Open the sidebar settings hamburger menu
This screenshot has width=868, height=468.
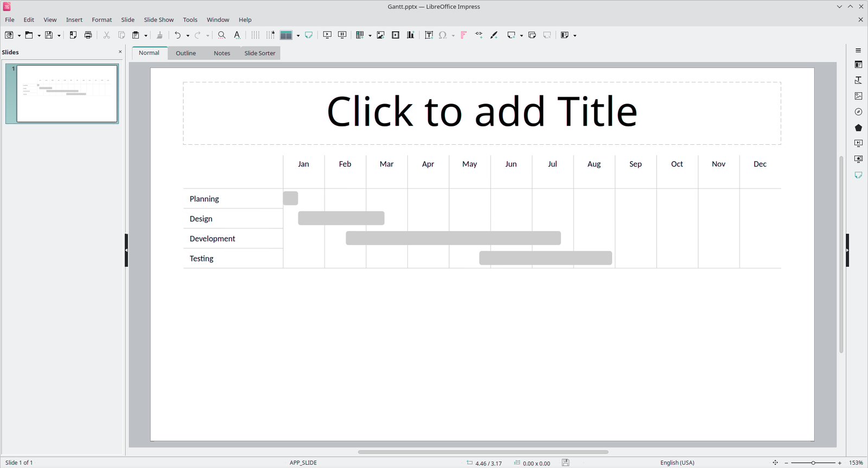(x=858, y=50)
